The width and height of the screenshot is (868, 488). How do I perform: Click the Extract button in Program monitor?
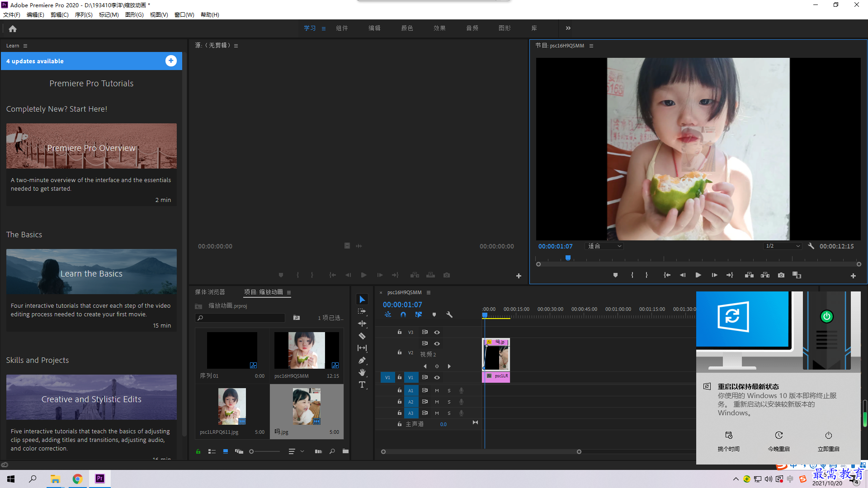click(x=765, y=275)
